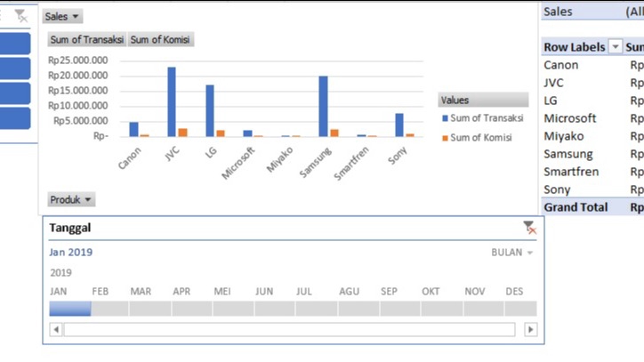Select the JAN segment in timeline
644x362 pixels.
click(69, 309)
